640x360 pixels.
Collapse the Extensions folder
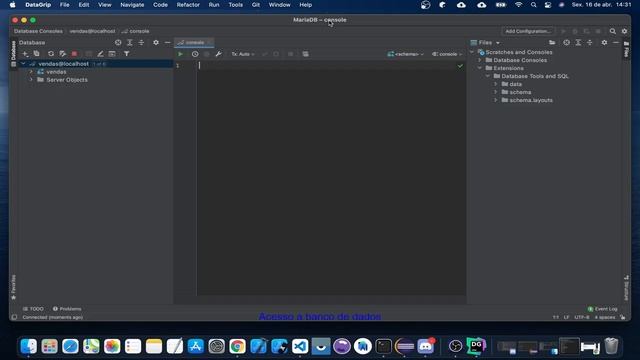480,68
